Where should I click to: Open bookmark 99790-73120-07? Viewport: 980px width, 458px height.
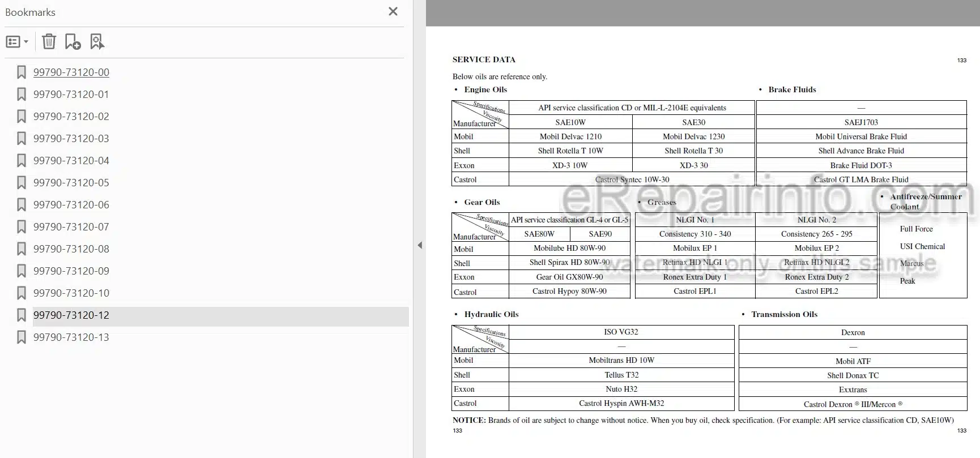click(x=71, y=227)
